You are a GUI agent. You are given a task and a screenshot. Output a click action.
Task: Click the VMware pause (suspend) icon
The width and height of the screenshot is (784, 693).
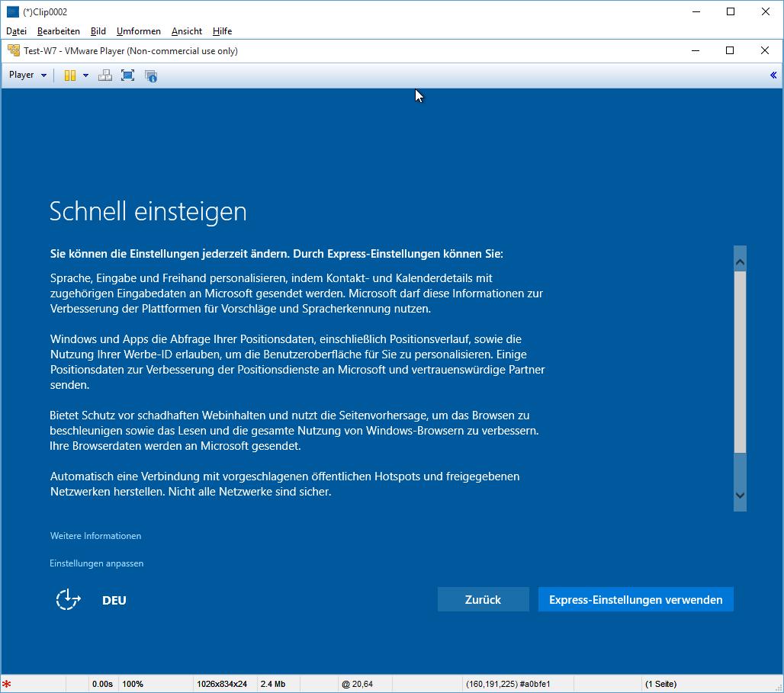point(70,75)
